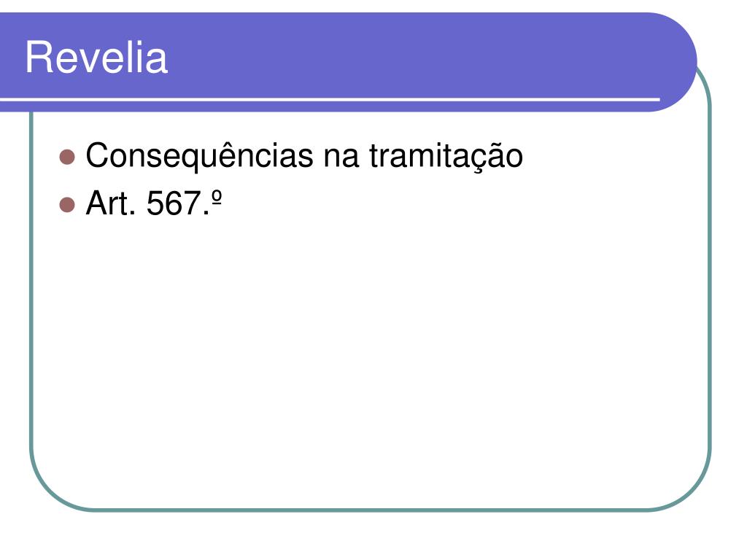Viewport: 747px width, 560px height.
Task: Click the letter "R" in the Revelia title
Action: [x=38, y=58]
